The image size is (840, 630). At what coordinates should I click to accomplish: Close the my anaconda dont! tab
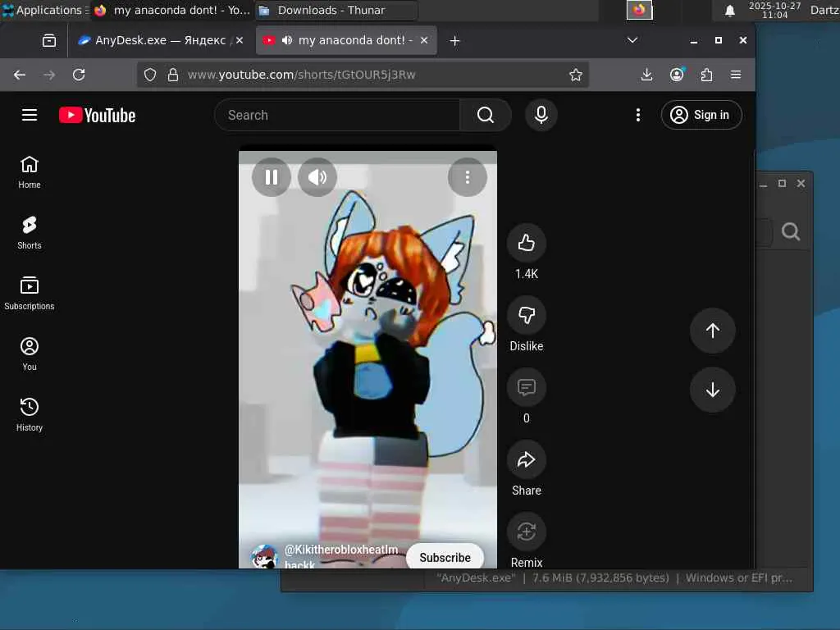424,40
